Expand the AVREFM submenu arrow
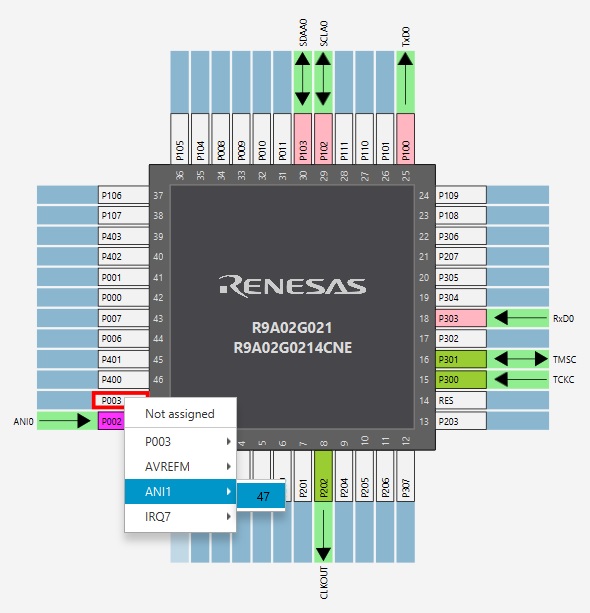Screen dimensions: 590x613 (228, 466)
